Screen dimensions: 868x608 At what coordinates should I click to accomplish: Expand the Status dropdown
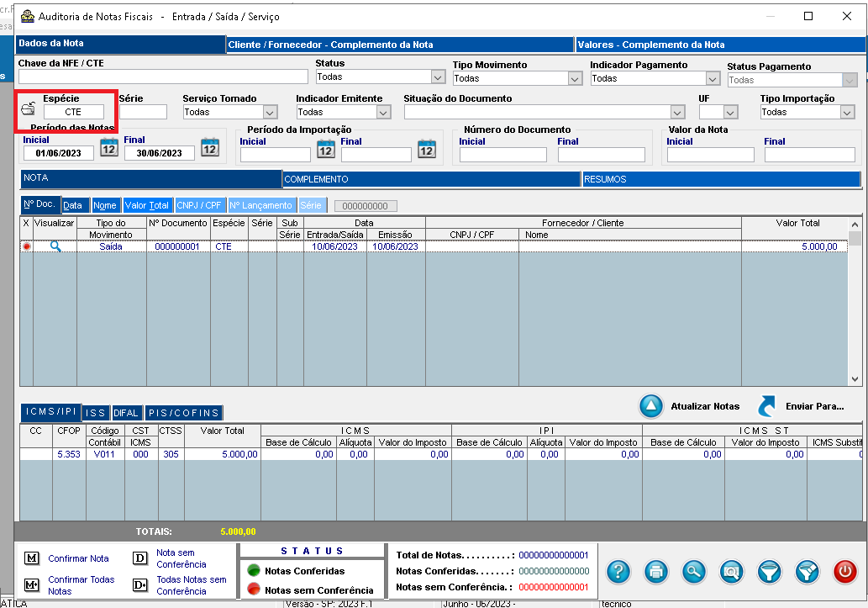point(437,77)
